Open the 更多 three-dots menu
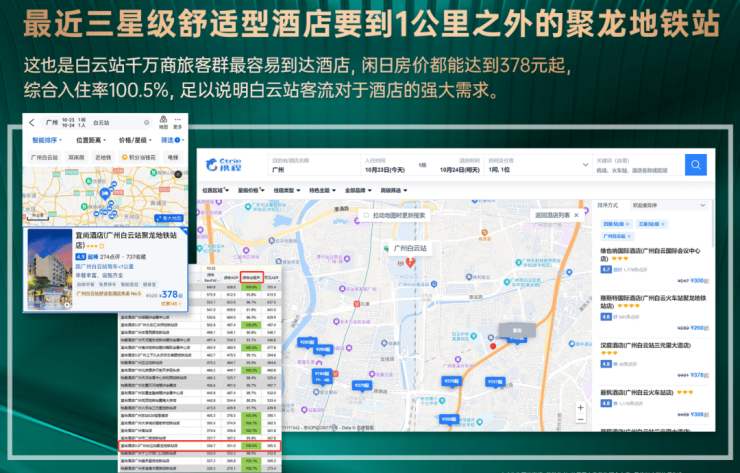Screen dimensions: 740x473 coord(177,123)
